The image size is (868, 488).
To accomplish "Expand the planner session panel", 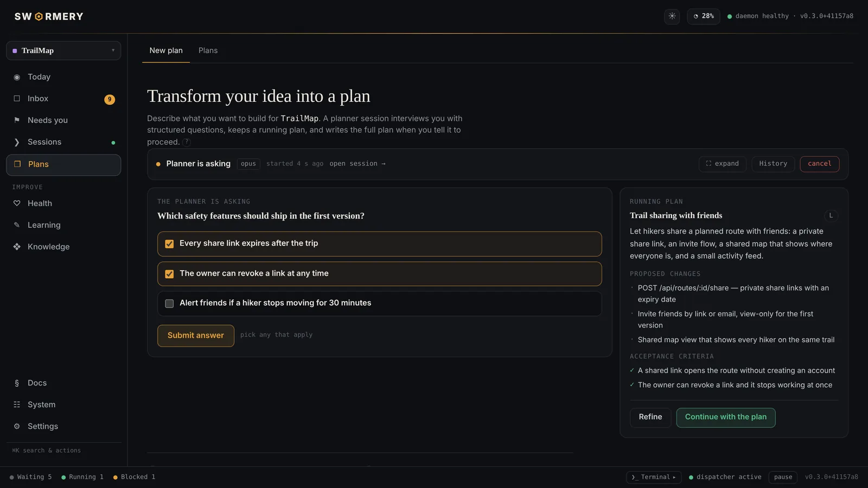I will tap(723, 164).
